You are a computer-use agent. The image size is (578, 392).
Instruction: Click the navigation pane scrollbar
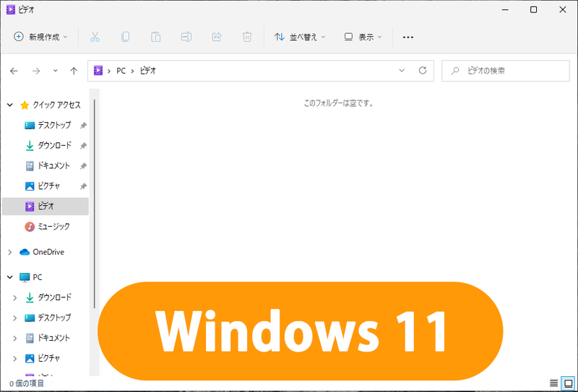pyautogui.click(x=95, y=204)
